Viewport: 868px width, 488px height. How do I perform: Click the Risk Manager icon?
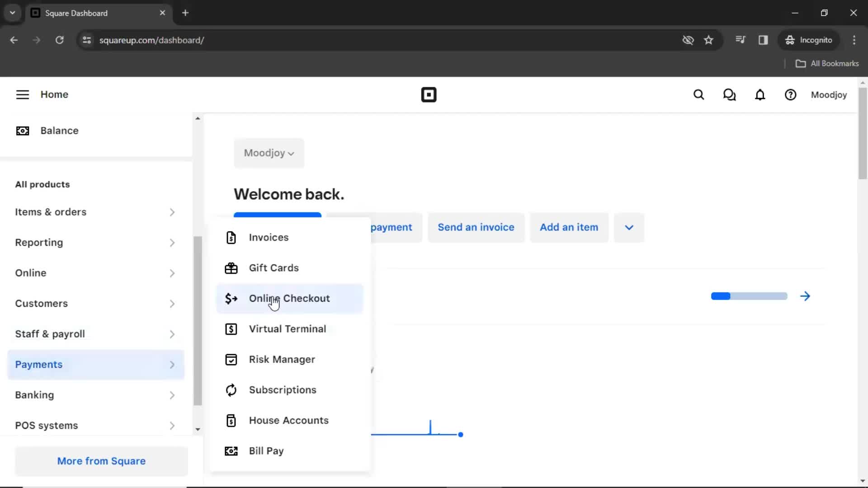231,359
